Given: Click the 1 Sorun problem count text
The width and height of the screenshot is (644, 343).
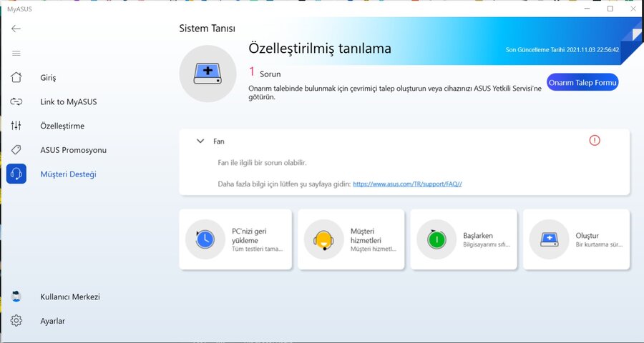Looking at the screenshot, I should coord(265,73).
